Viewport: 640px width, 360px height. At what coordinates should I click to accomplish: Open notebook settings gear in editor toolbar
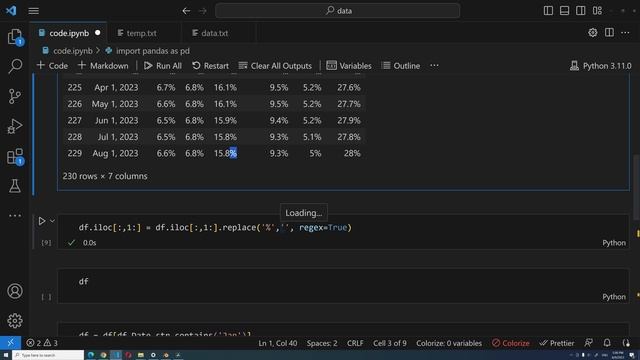pyautogui.click(x=593, y=33)
